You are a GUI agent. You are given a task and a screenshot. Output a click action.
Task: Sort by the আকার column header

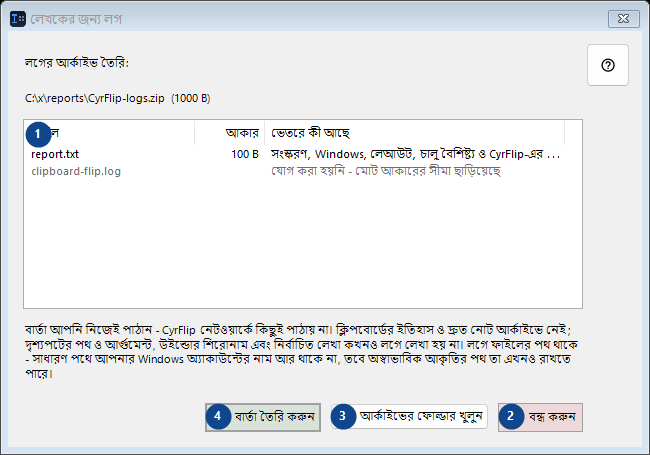coord(230,133)
